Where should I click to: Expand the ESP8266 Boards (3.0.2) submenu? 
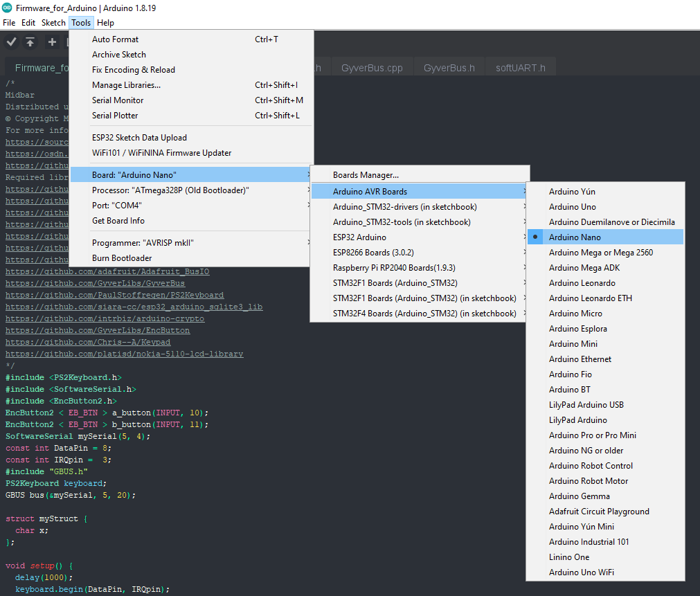point(420,252)
